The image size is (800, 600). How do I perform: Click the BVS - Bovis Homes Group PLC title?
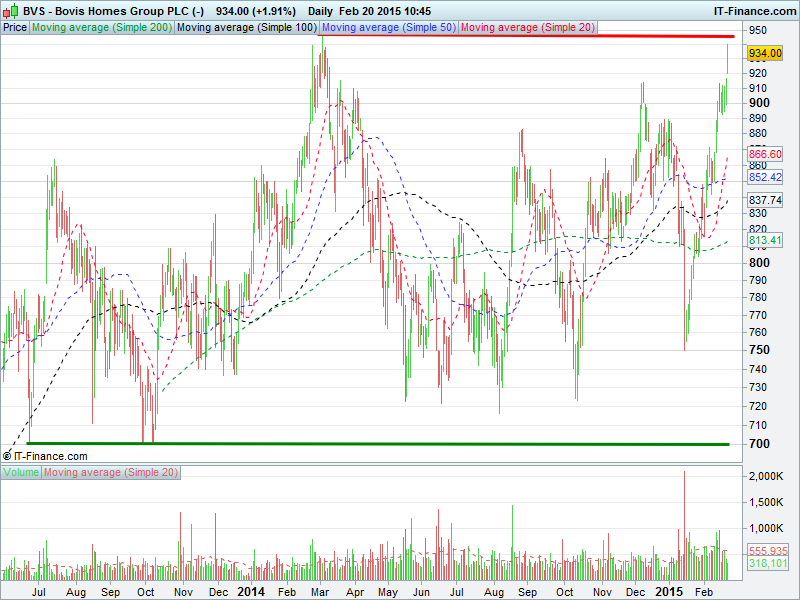(x=113, y=10)
